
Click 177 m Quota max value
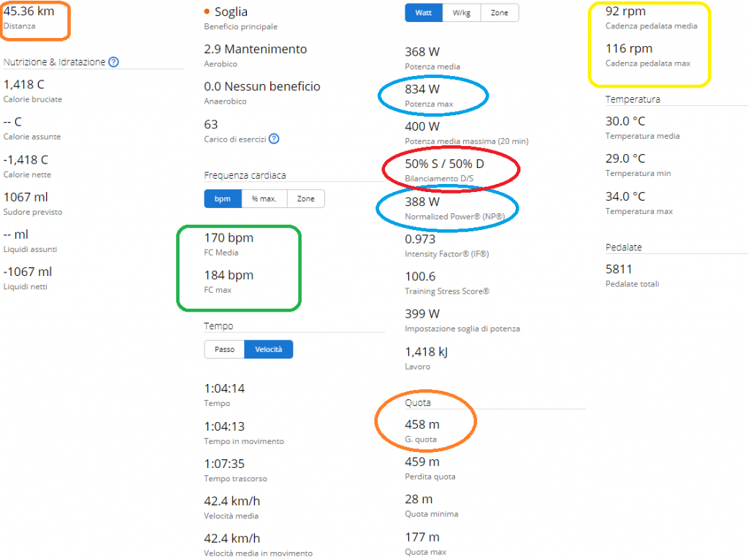(422, 537)
